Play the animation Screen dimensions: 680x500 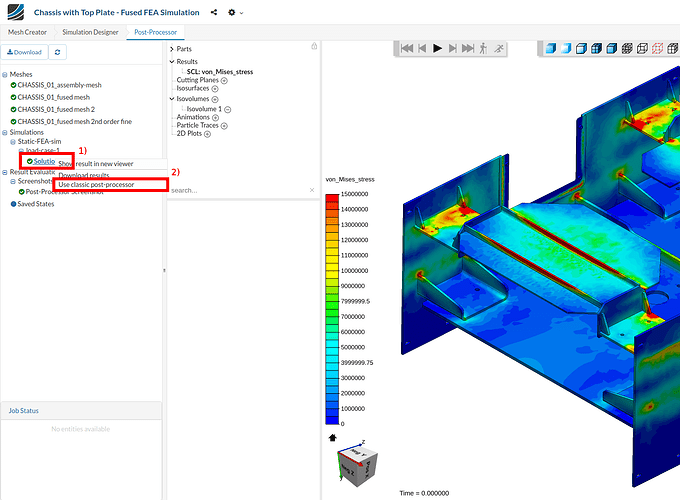click(438, 48)
